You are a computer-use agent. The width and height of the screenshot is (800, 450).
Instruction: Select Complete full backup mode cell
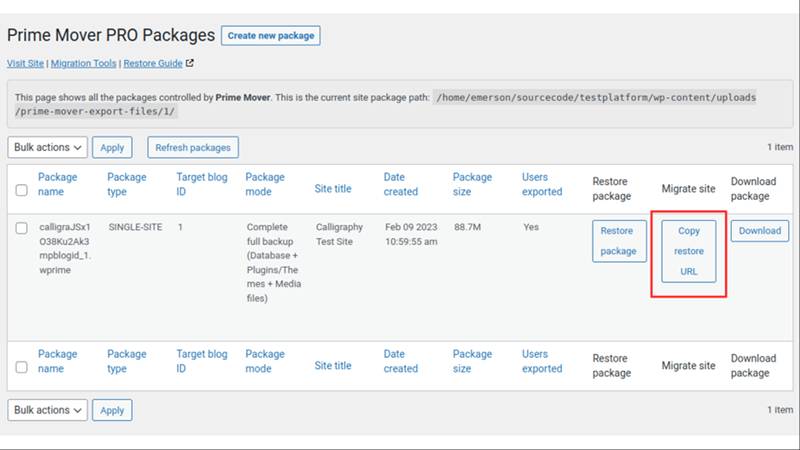[x=273, y=262]
